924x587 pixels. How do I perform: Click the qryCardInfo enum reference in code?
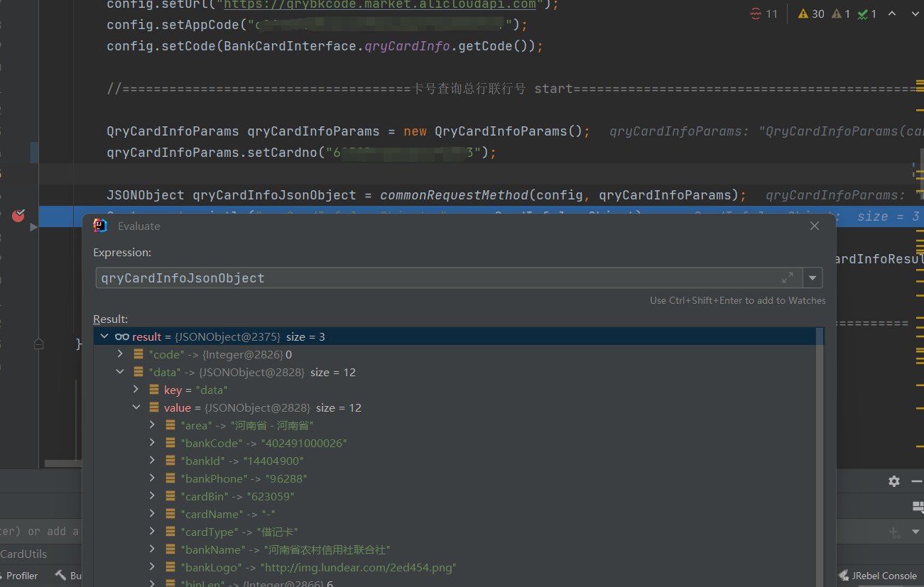[x=407, y=46]
